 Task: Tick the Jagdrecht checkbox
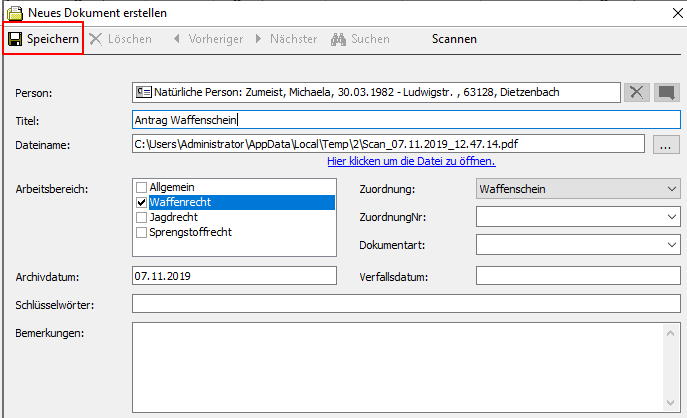click(x=141, y=217)
